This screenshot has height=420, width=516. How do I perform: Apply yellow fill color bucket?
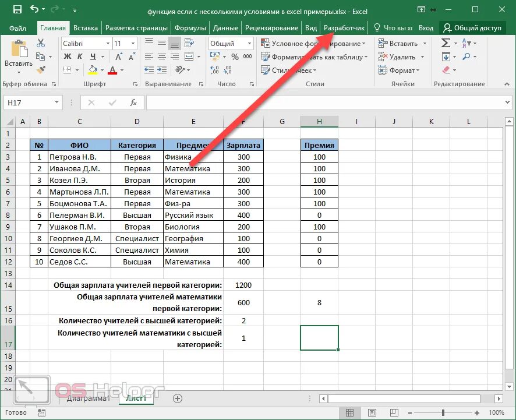tap(93, 70)
